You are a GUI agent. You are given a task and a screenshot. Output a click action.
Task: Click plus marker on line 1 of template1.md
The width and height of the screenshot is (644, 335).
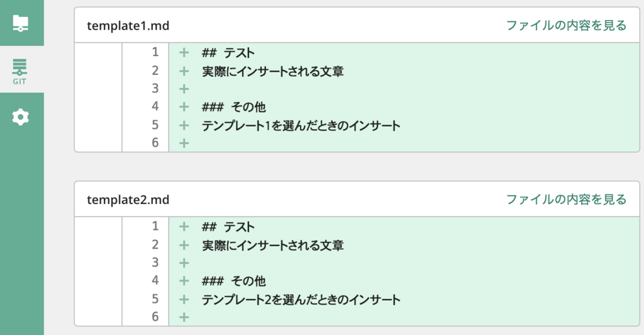coord(184,52)
